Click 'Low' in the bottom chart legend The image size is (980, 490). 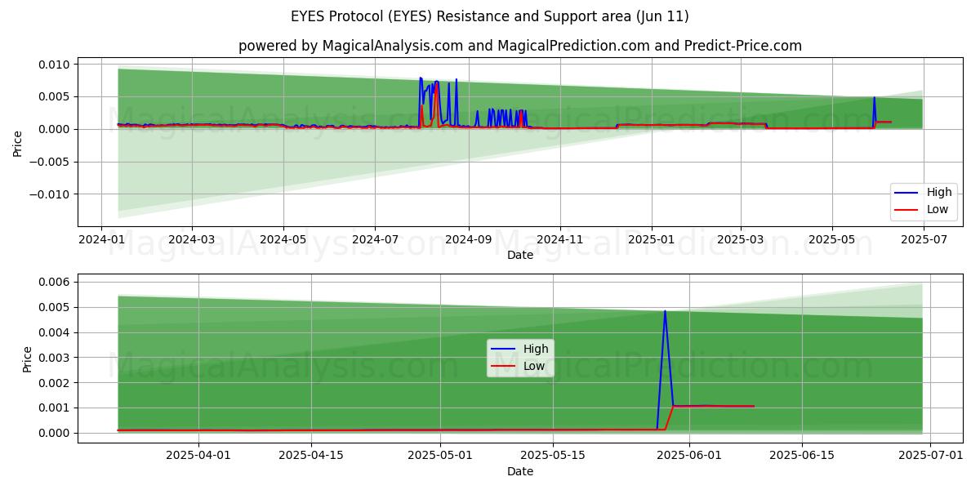click(x=533, y=366)
